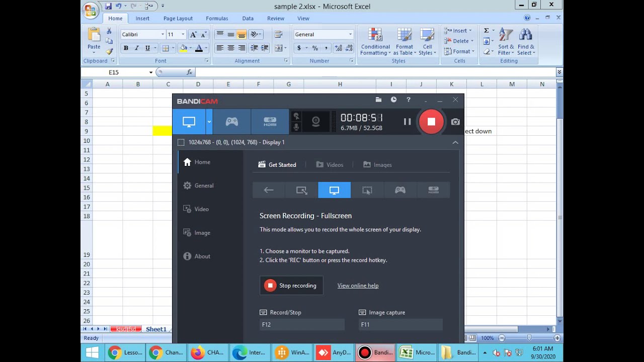Open the font name Calibri dropdown
The width and height of the screenshot is (644, 362).
point(163,34)
